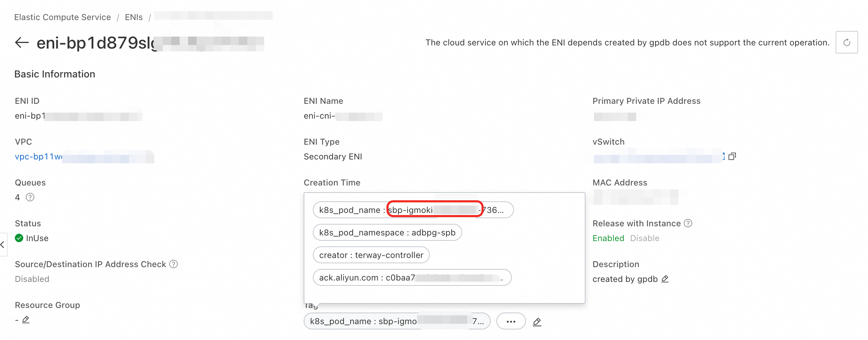
Task: Edit the Resource Group value
Action: tap(26, 320)
